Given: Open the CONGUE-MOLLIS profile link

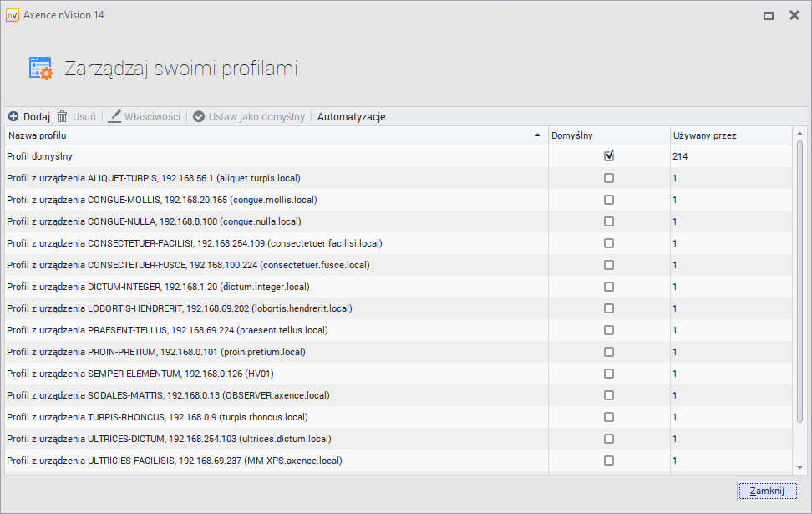Looking at the screenshot, I should pos(159,200).
